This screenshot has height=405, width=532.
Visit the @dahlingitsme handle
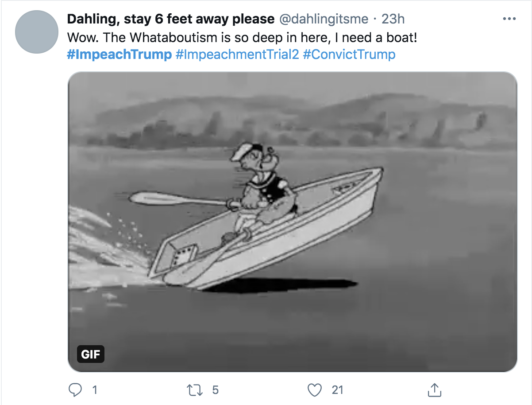pyautogui.click(x=324, y=19)
